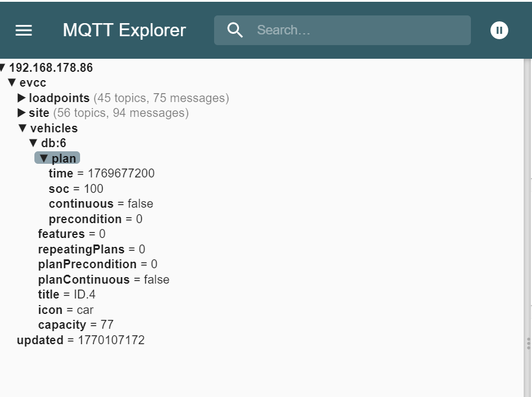Select the soc topic
This screenshot has width=532, height=397.
[59, 189]
